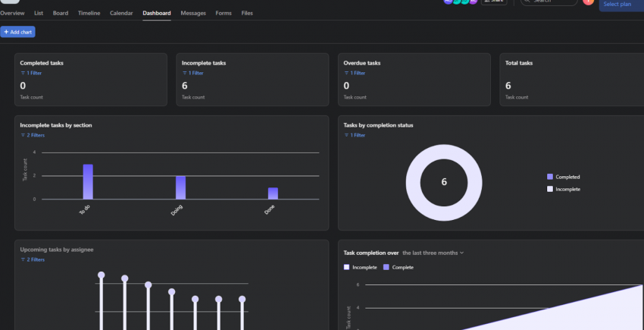Image resolution: width=644 pixels, height=330 pixels.
Task: Expand the 'last three months' time range dropdown
Action: coord(433,253)
